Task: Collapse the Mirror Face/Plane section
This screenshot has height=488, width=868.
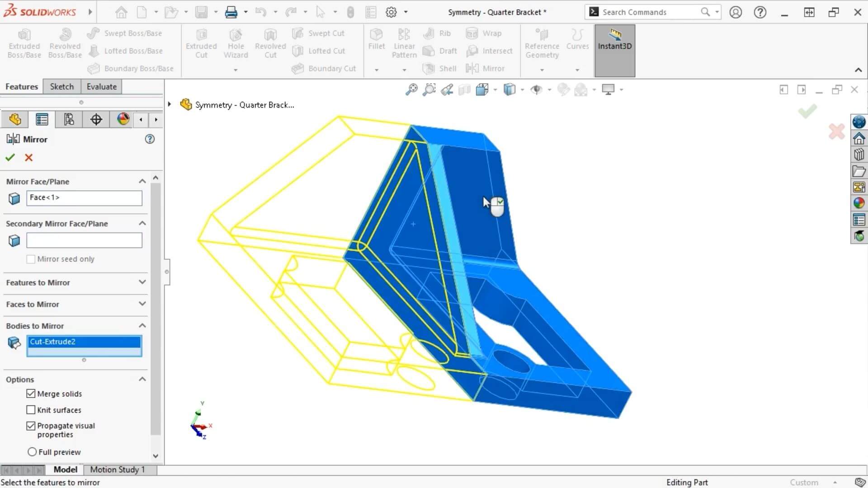Action: click(x=142, y=181)
